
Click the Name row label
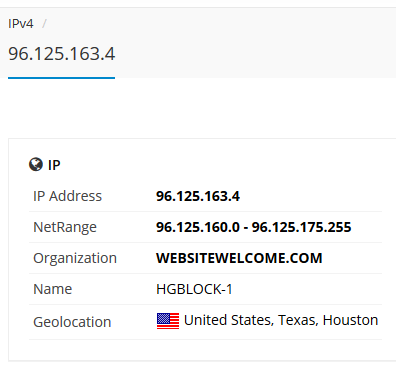click(x=53, y=289)
